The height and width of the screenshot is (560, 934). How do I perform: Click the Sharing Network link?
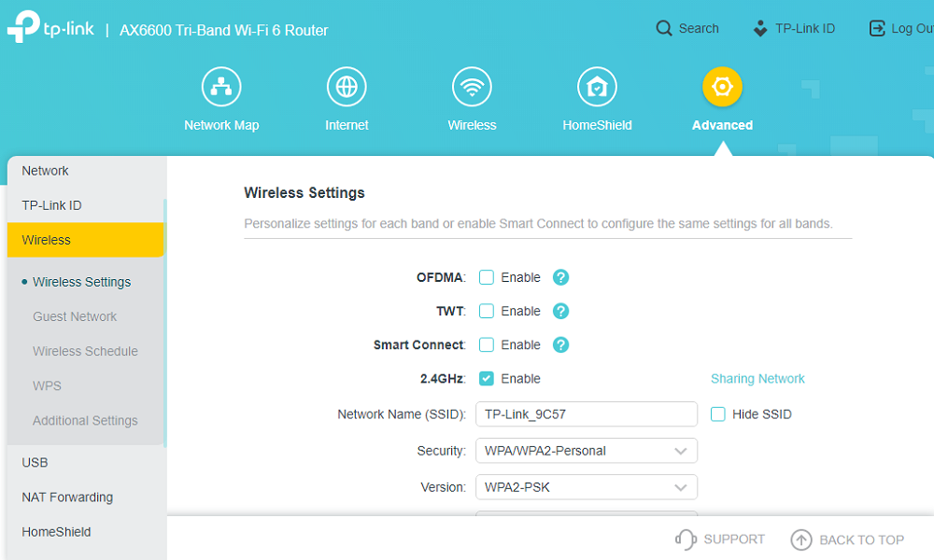pos(757,379)
